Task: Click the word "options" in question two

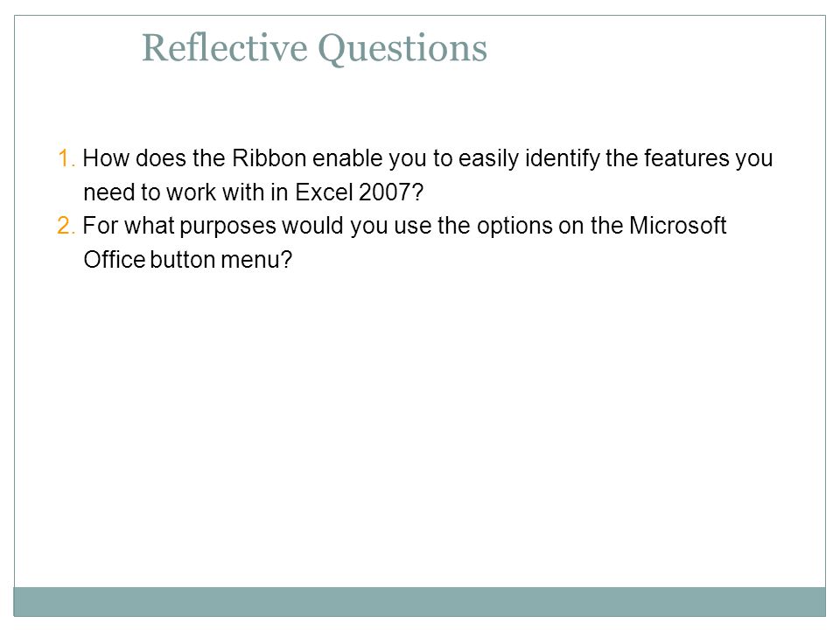Action: coord(514,227)
